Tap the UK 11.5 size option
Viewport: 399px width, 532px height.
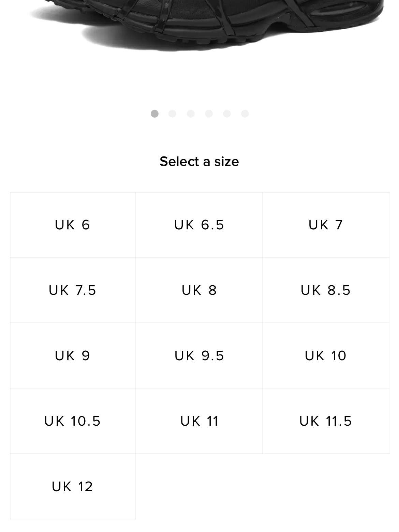coord(326,421)
